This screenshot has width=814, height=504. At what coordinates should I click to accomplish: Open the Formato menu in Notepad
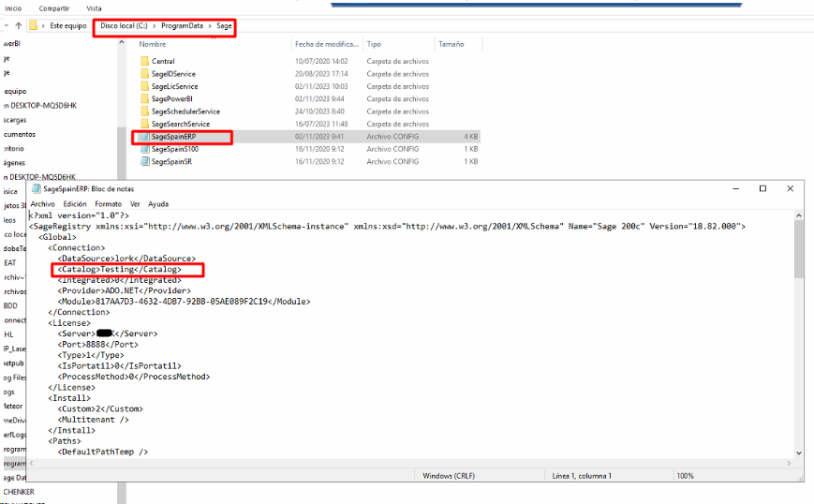(x=108, y=204)
